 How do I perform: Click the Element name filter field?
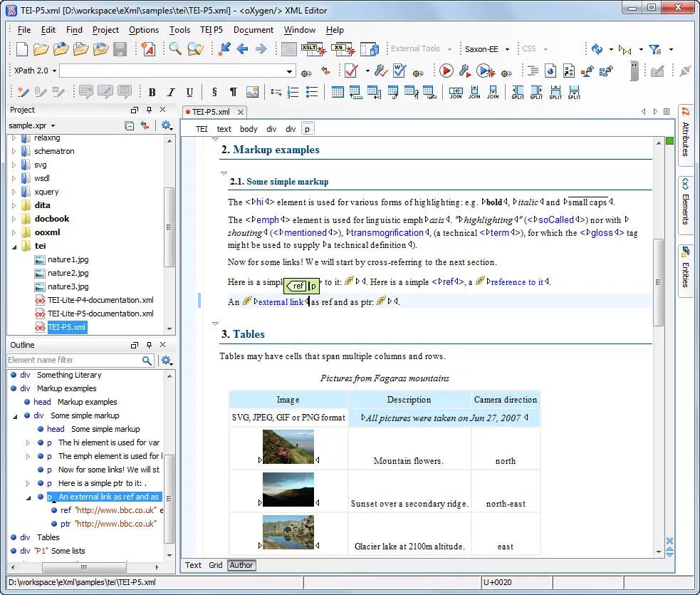(x=74, y=360)
